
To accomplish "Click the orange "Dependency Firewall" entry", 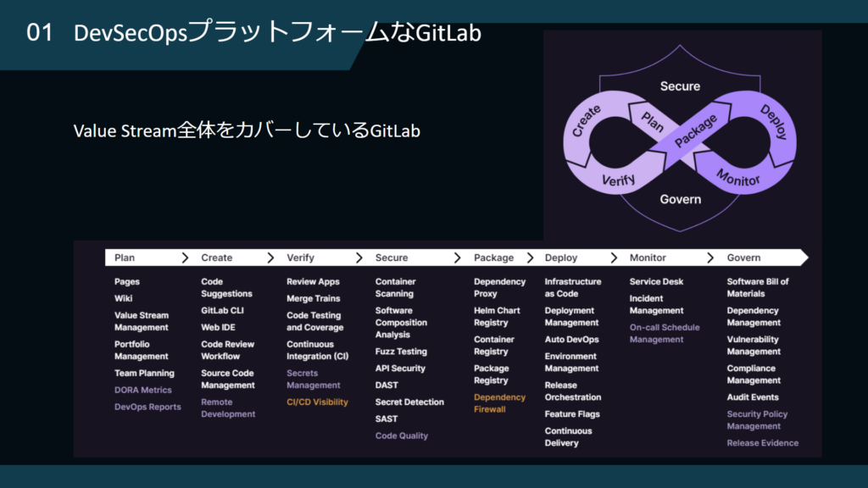I will [499, 403].
